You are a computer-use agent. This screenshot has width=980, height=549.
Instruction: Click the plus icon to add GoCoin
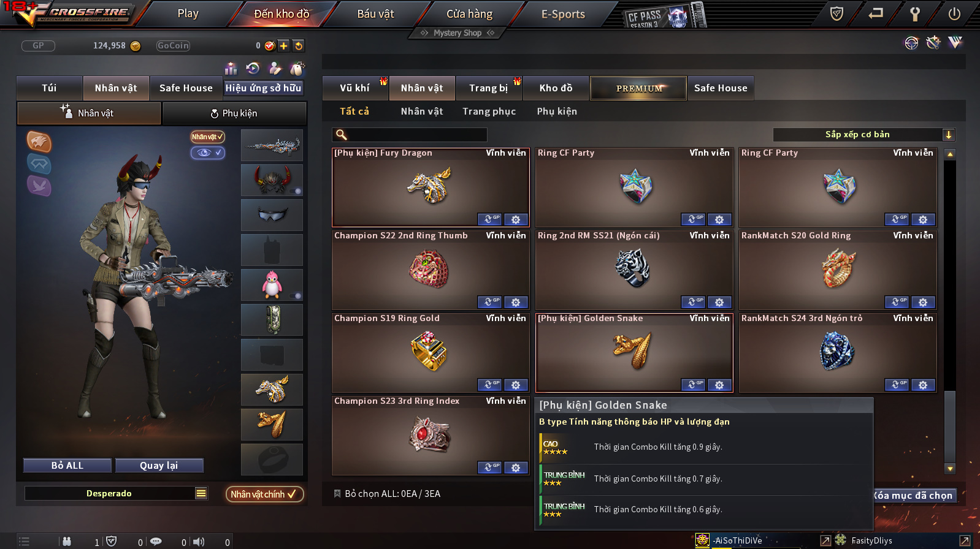283,45
